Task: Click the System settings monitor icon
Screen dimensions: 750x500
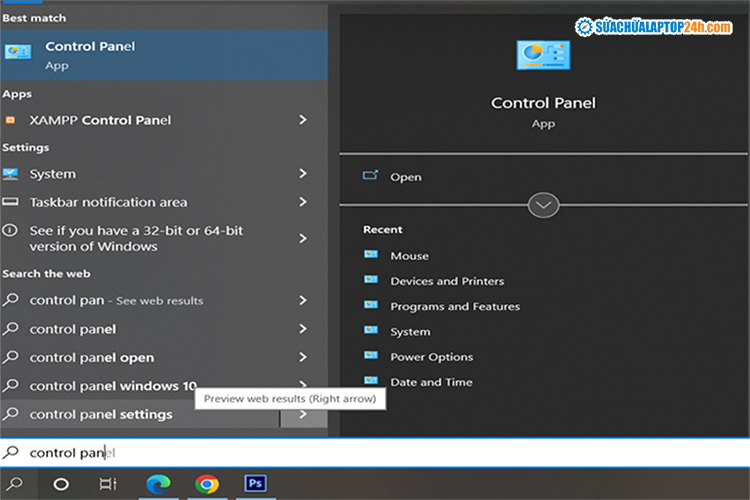Action: point(10,174)
